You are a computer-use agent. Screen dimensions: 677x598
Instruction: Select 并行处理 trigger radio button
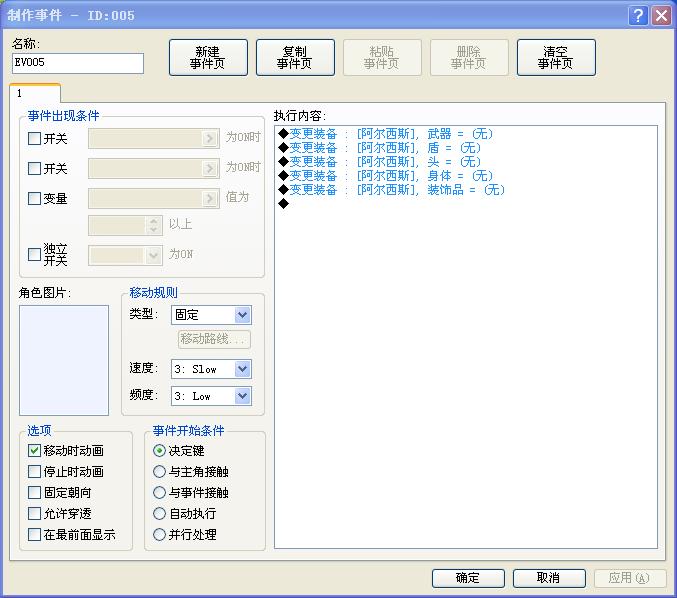pos(159,535)
